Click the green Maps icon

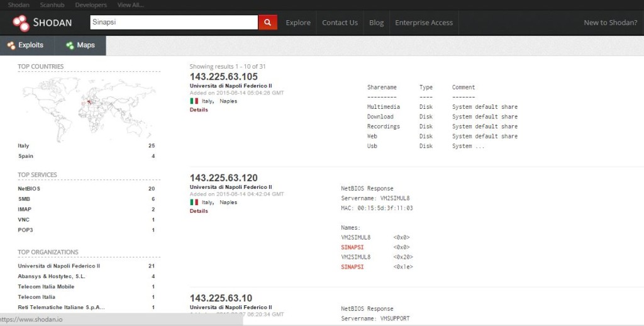click(x=70, y=45)
